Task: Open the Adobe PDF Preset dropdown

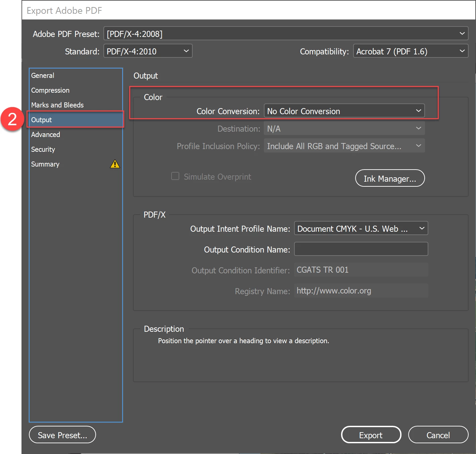Action: coord(286,34)
